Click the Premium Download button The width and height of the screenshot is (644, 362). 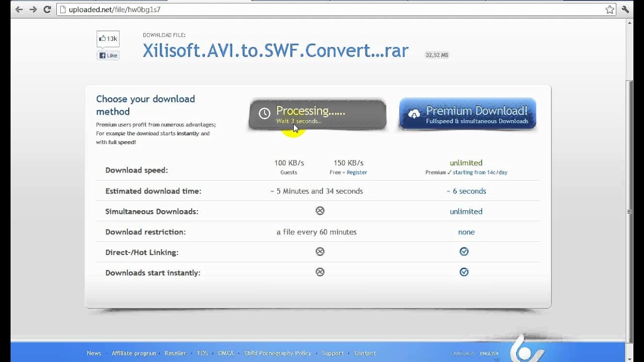467,114
